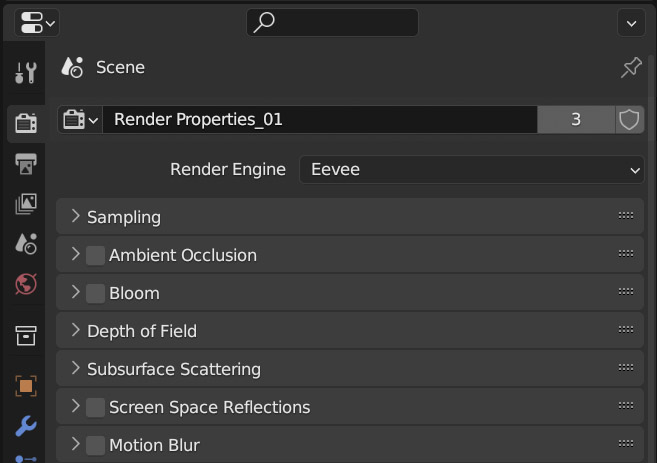
Task: Open the Render Engine Eevee dropdown
Action: (x=472, y=170)
